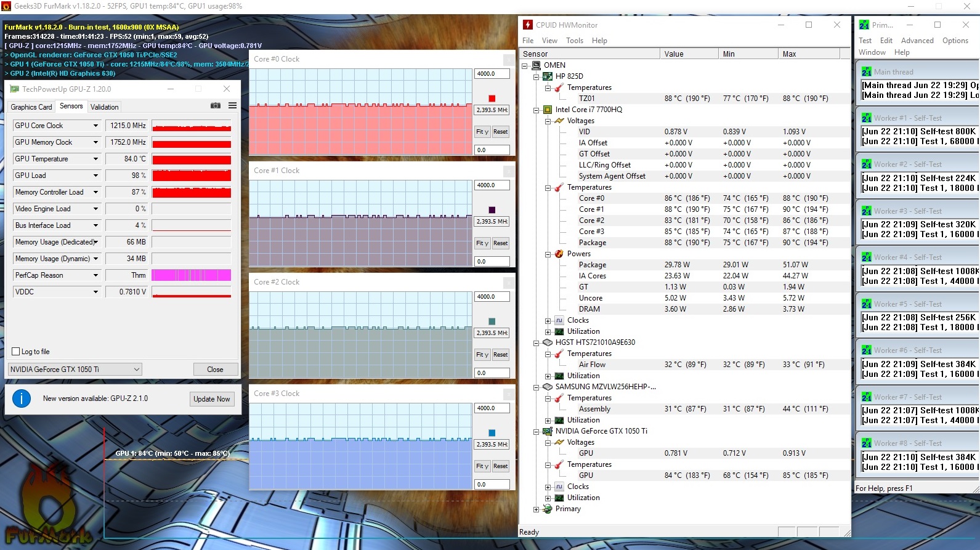Open the HWMonitor Tools menu
The height and width of the screenshot is (550, 980).
coord(575,41)
